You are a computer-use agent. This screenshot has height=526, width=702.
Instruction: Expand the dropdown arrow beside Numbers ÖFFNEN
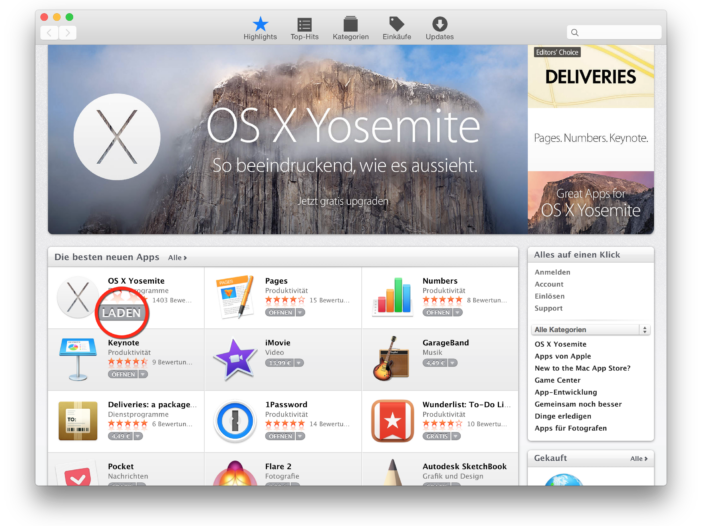pyautogui.click(x=458, y=312)
